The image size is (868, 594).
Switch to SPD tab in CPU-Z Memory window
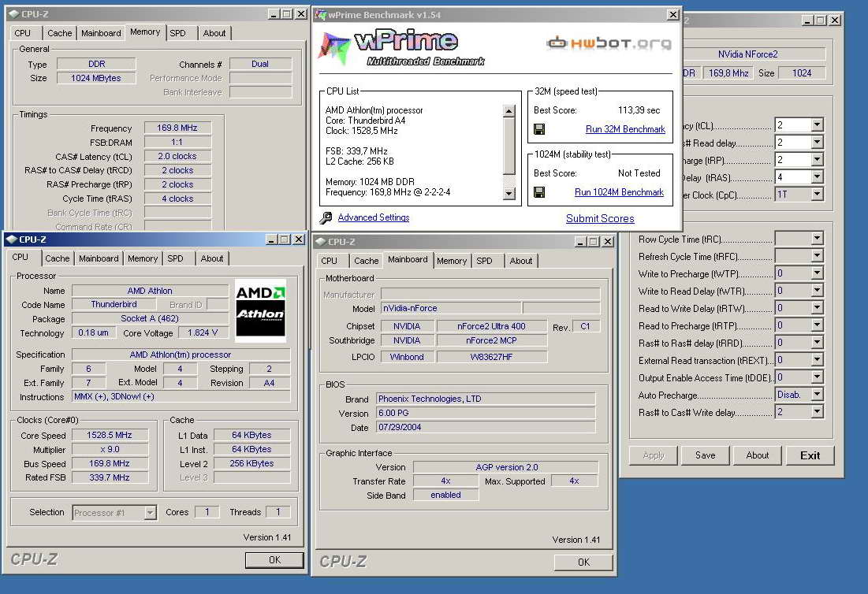177,33
